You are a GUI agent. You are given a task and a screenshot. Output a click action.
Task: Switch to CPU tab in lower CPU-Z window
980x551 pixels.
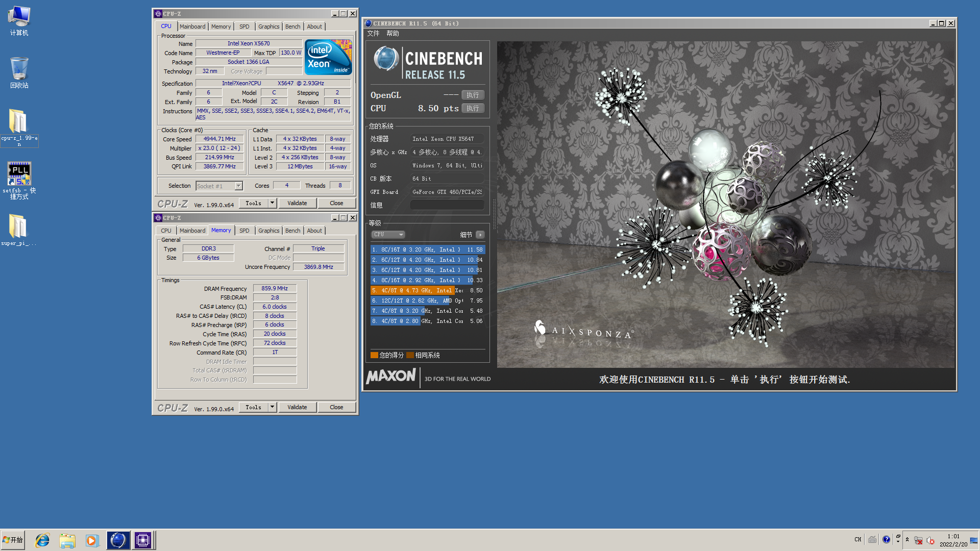coord(166,231)
